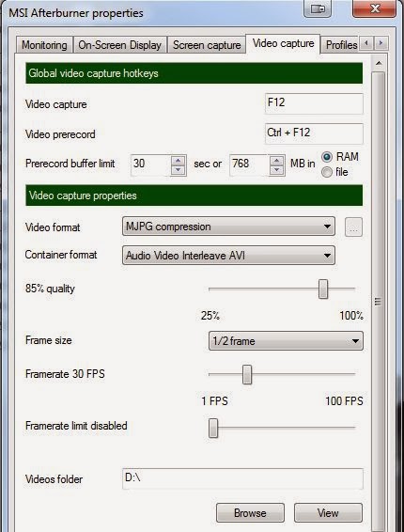Image resolution: width=404 pixels, height=532 pixels.
Task: Click the Framerate limit slider handle
Action: [x=213, y=428]
